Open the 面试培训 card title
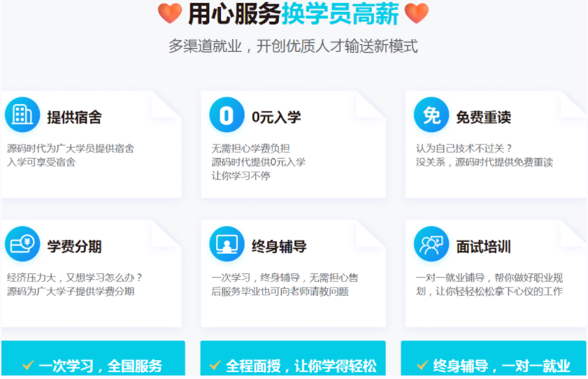The image size is (588, 379). coord(483,247)
